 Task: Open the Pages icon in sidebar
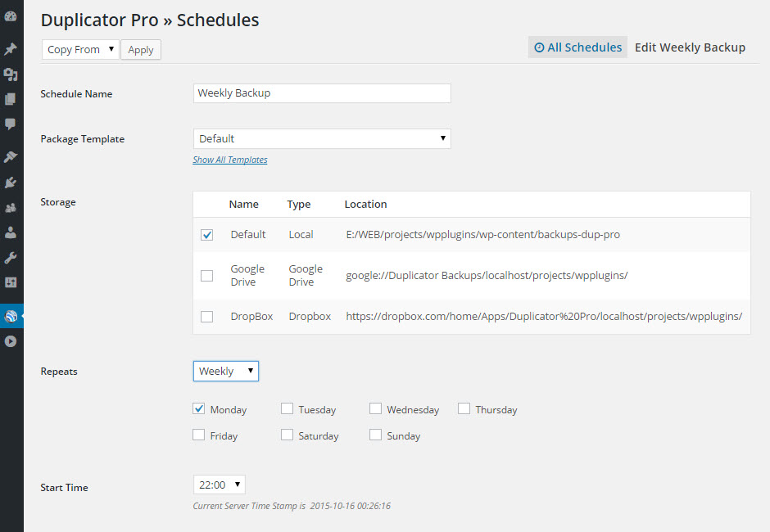pyautogui.click(x=11, y=99)
